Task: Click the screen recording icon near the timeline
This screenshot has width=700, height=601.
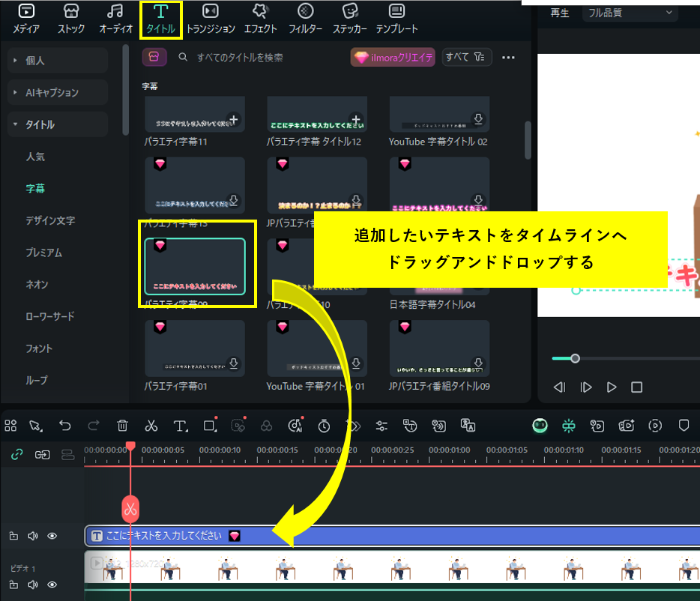Action: (x=657, y=425)
